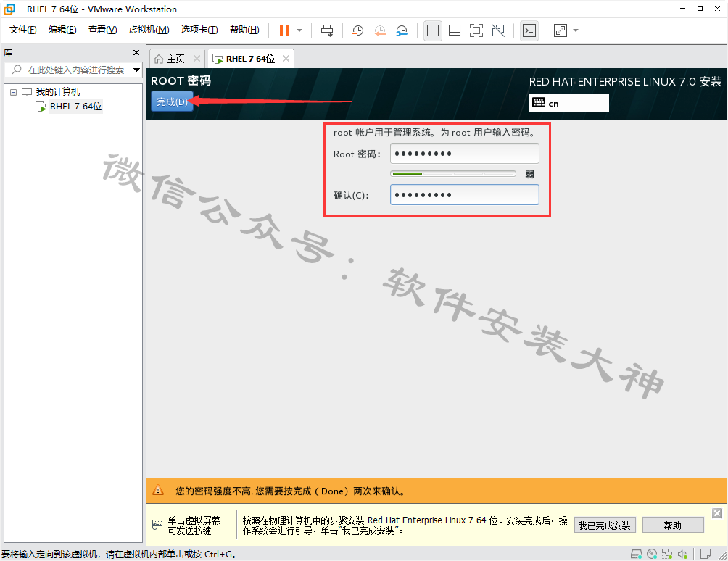The image size is (728, 561).
Task: Click the stretch guest display icon
Action: 561,30
